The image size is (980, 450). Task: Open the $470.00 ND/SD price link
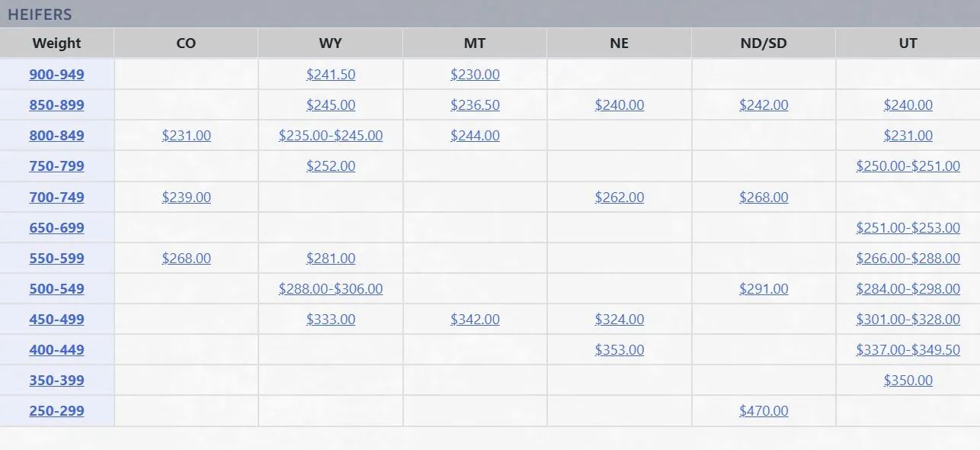click(x=764, y=411)
